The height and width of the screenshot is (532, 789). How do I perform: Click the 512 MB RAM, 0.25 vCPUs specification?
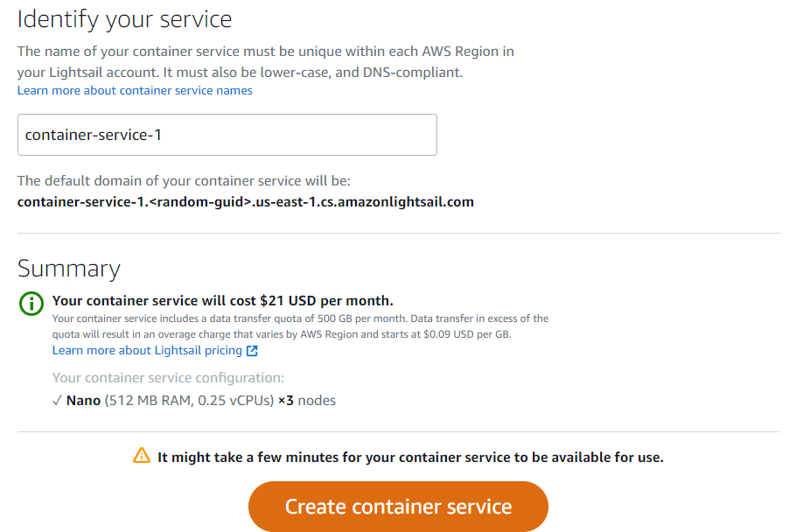(x=189, y=401)
